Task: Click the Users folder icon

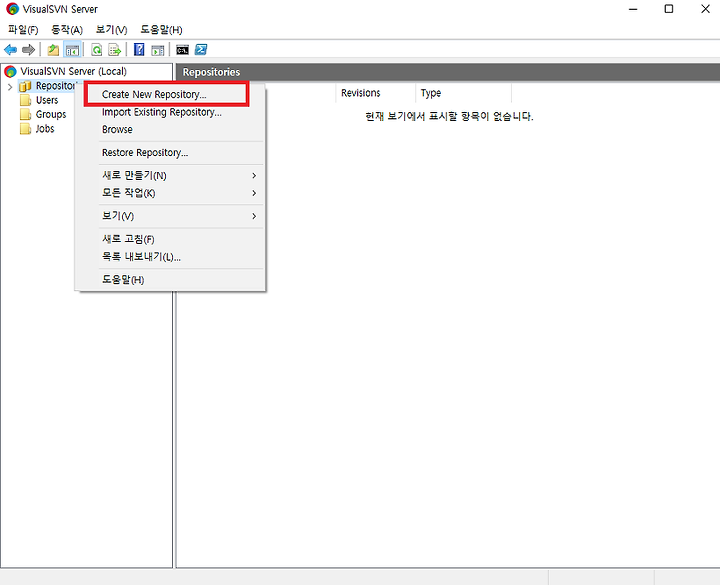Action: (x=26, y=100)
